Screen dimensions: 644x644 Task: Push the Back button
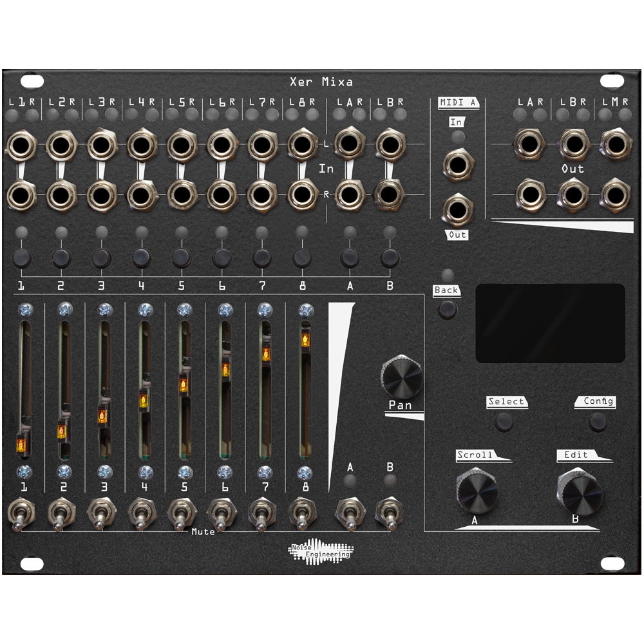pyautogui.click(x=448, y=309)
